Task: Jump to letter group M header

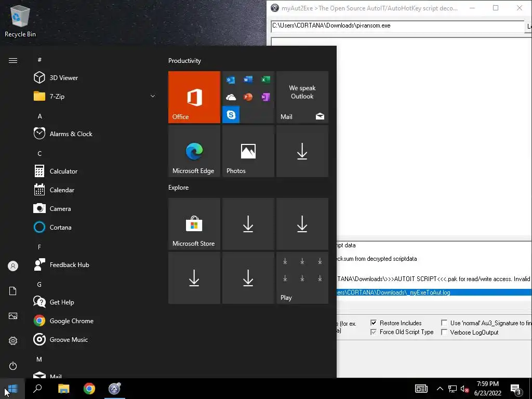Action: coord(39,359)
